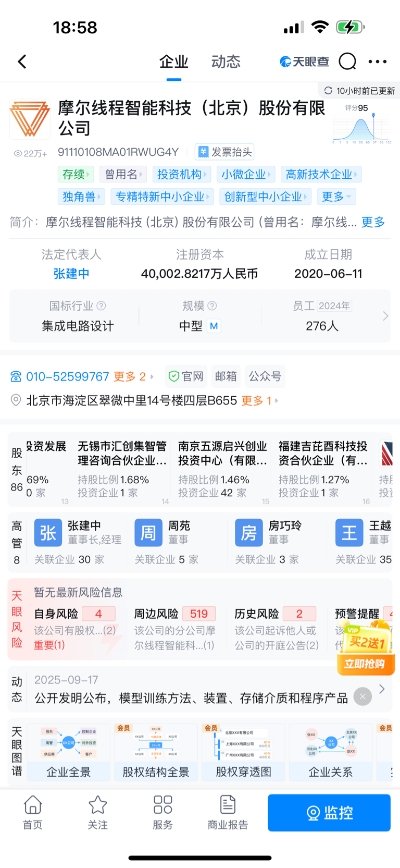The width and height of the screenshot is (400, 868).
Task: Tap the 周 avatar of 周苑
Action: tap(148, 532)
